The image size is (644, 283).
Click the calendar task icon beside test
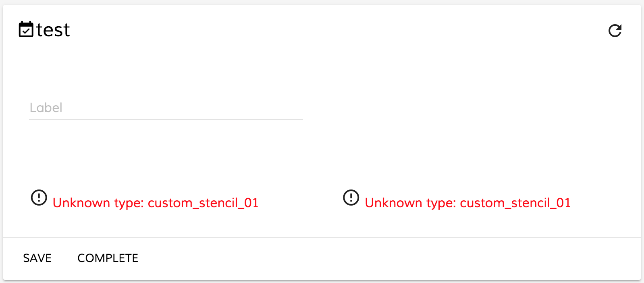click(26, 29)
